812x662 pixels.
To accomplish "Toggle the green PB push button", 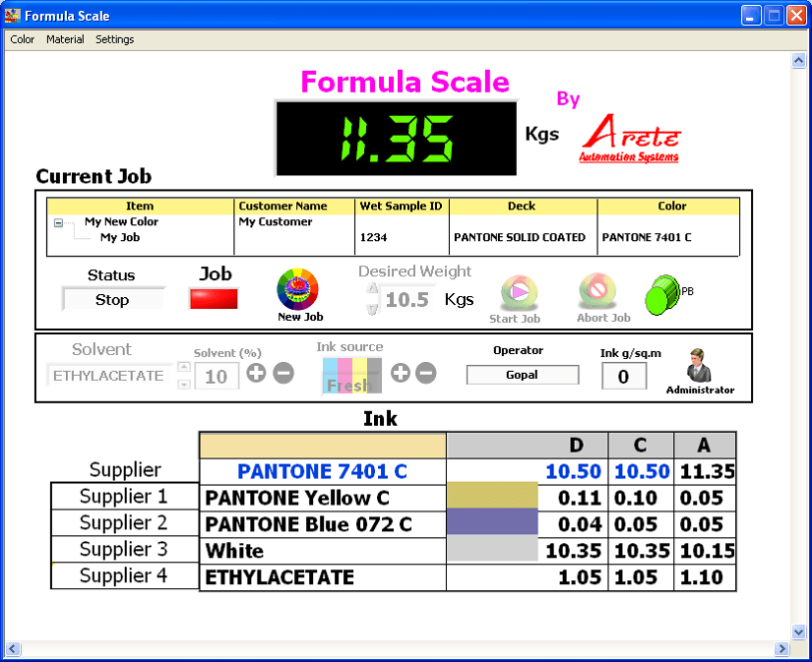I will [662, 295].
